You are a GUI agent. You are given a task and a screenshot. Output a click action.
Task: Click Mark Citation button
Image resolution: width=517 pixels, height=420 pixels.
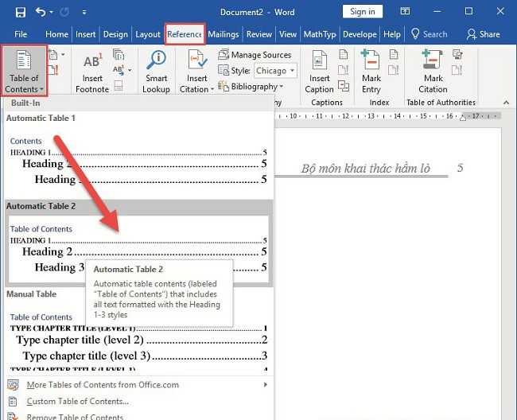point(433,72)
